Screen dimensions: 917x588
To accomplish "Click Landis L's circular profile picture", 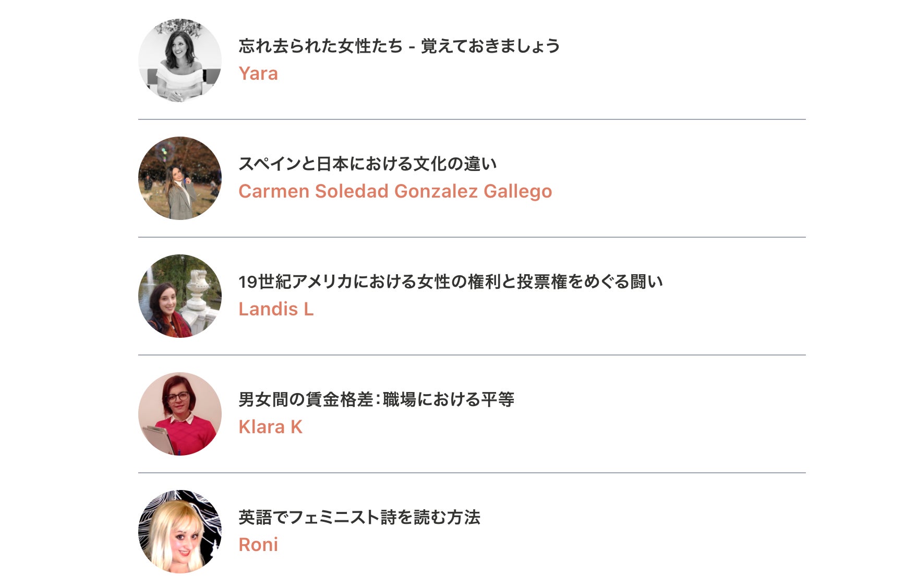I will click(x=180, y=296).
